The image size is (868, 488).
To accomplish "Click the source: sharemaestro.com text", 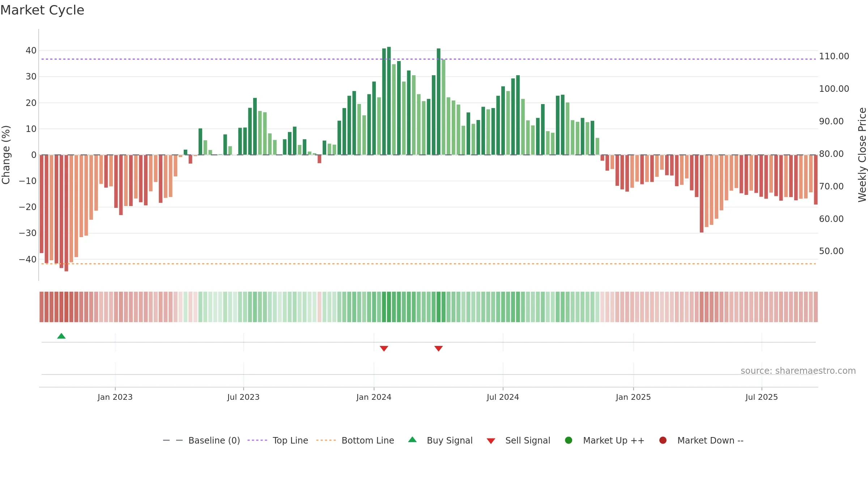I will [798, 371].
